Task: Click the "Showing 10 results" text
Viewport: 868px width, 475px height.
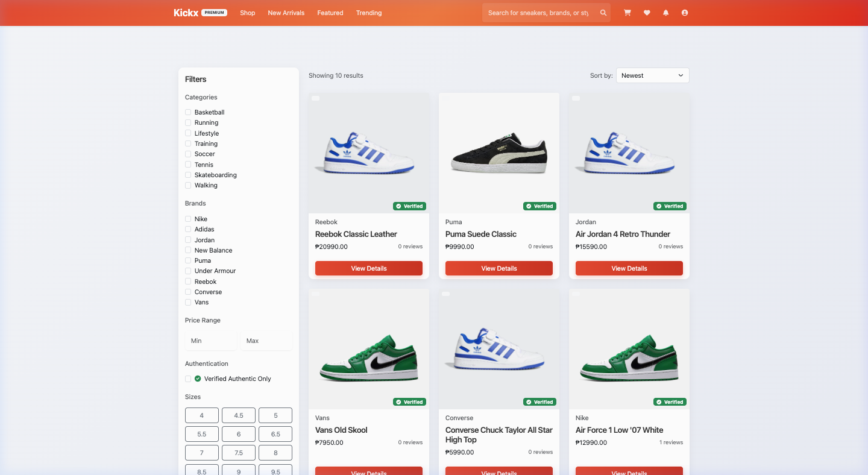Action: (x=336, y=75)
